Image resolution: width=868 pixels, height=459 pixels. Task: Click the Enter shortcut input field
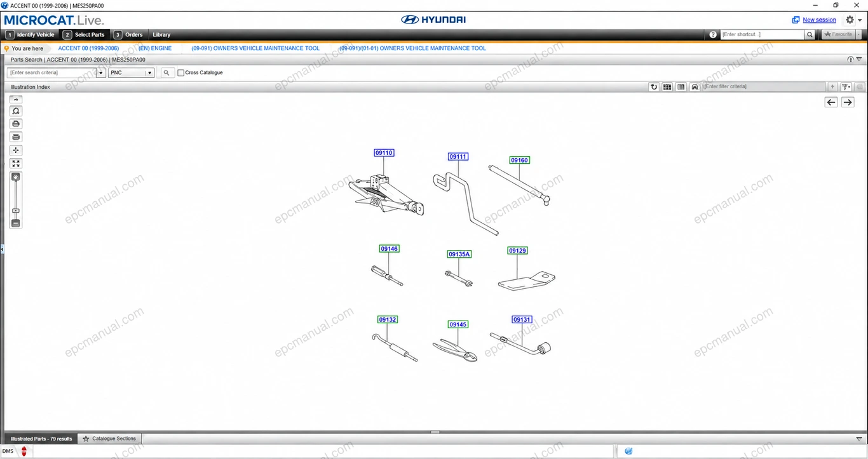(x=762, y=35)
